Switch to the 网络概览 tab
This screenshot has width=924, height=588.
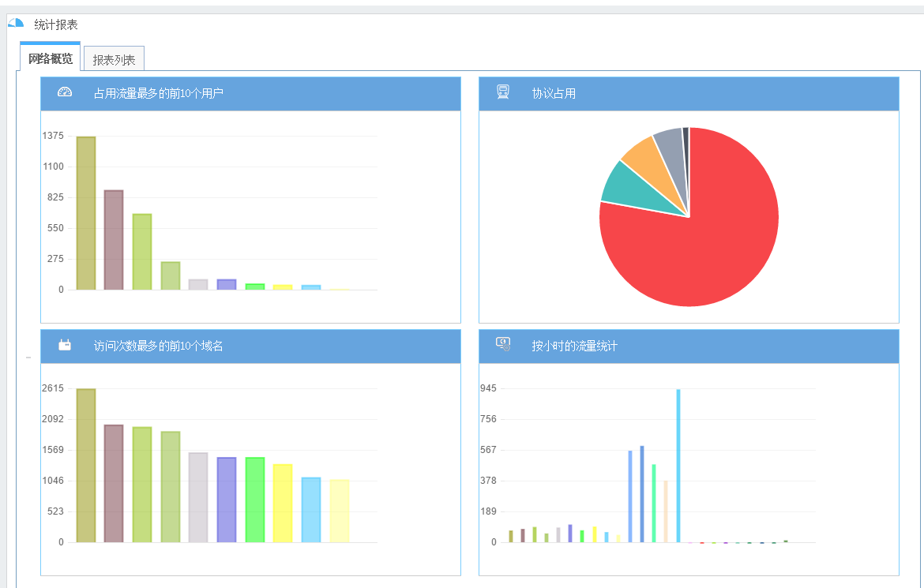(51, 58)
